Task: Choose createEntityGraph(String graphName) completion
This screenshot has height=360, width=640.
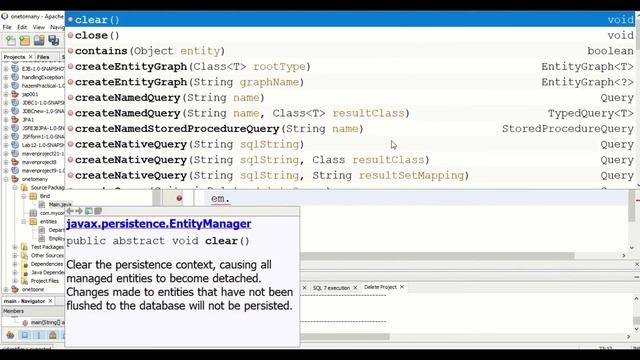Action: [350, 82]
